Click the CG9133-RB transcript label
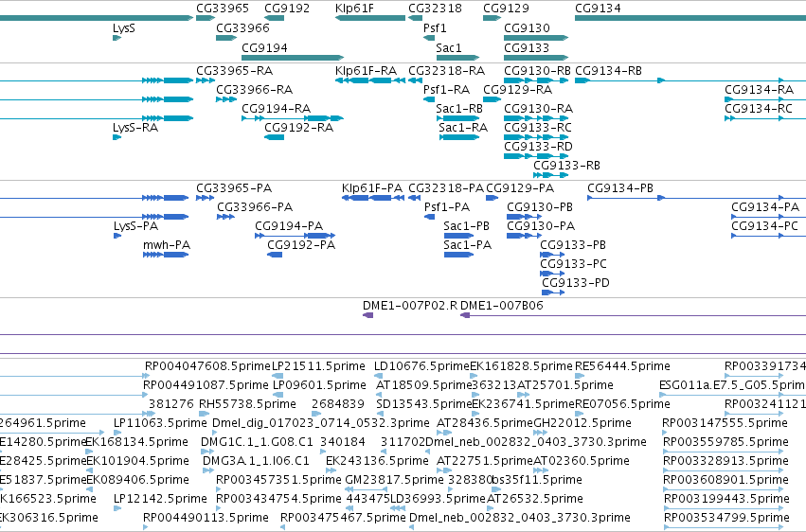Viewport: 806px width, 532px height. pyautogui.click(x=566, y=166)
